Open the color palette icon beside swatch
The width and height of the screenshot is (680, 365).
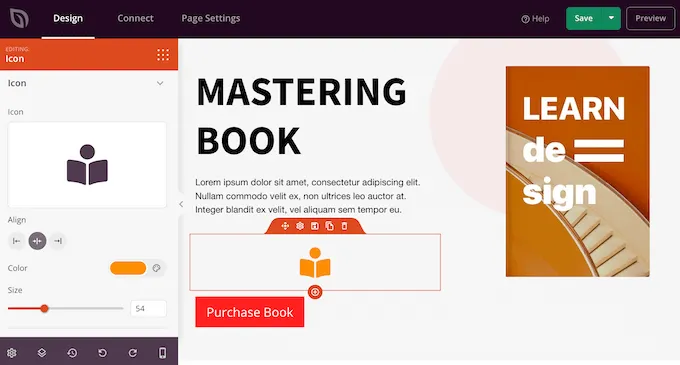coord(157,268)
